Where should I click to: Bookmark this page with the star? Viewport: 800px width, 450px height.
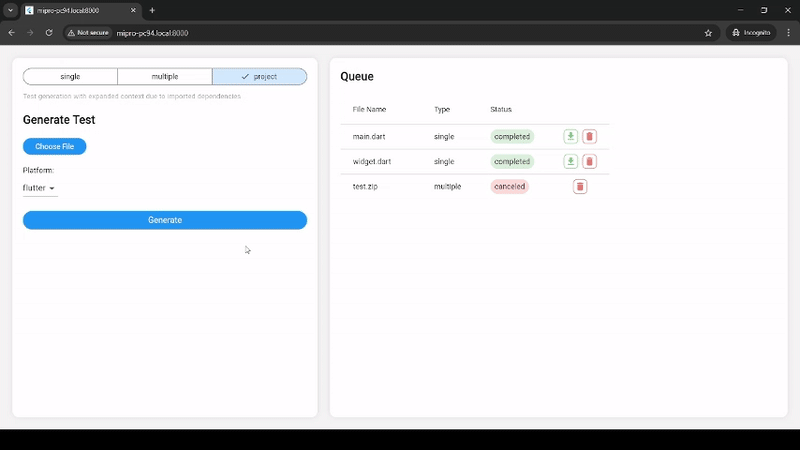(708, 33)
